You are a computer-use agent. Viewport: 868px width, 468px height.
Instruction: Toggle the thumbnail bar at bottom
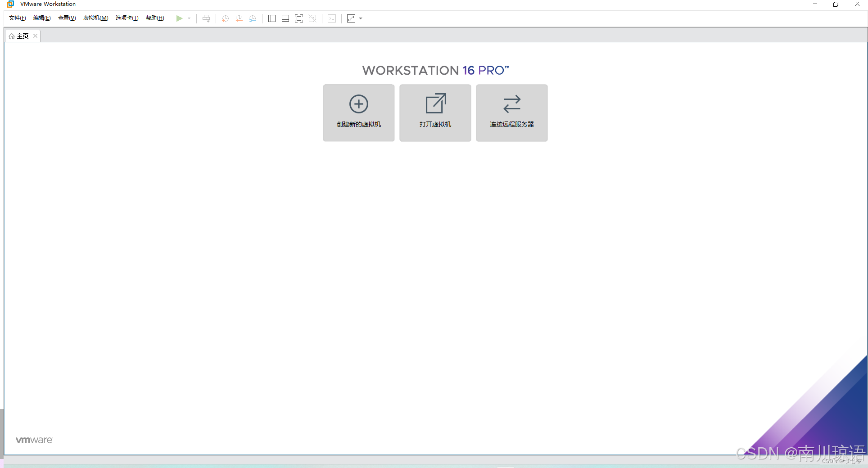click(x=285, y=18)
